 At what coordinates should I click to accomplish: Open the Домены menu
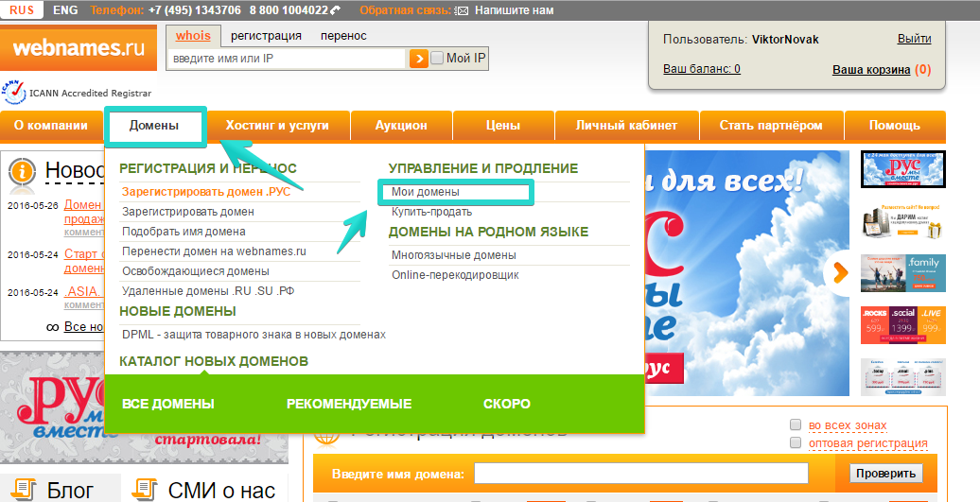pos(154,126)
